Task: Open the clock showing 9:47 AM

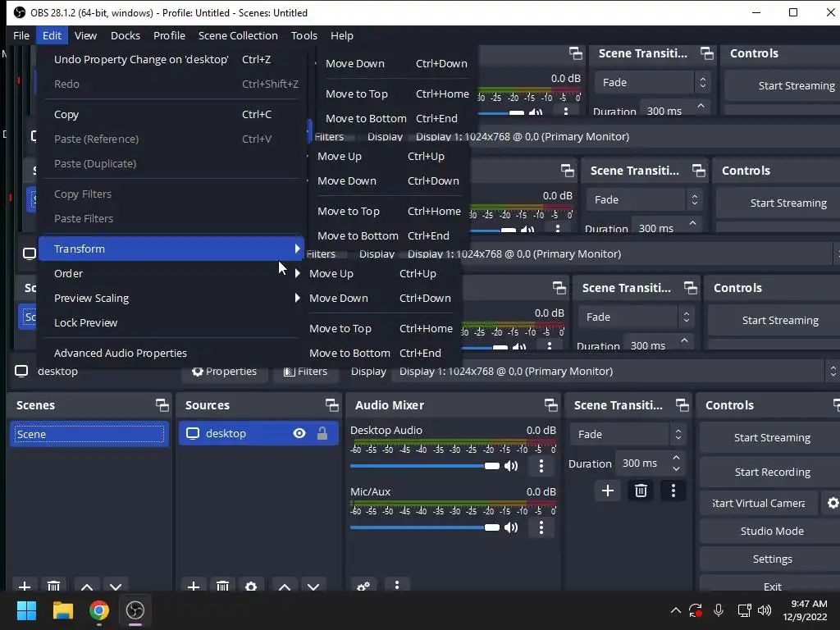Action: pos(805,610)
